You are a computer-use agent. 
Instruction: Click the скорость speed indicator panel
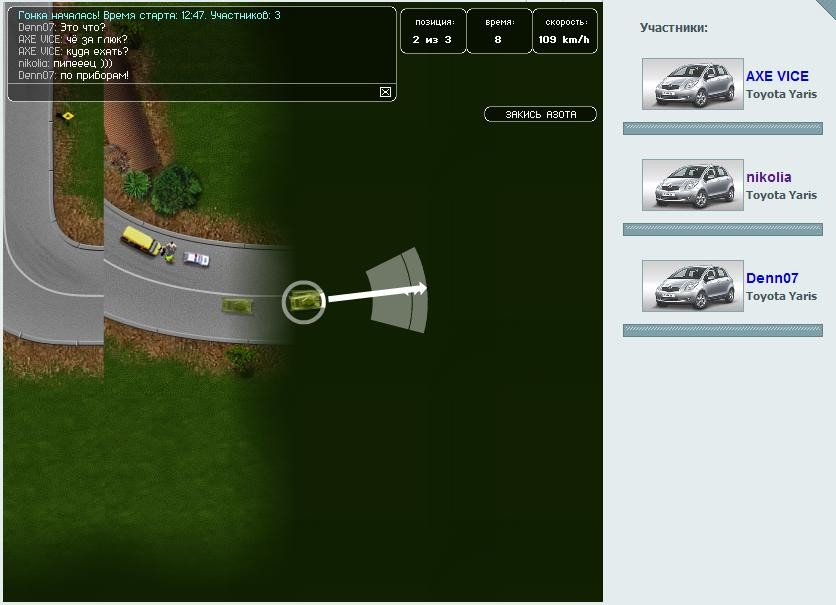pos(564,31)
